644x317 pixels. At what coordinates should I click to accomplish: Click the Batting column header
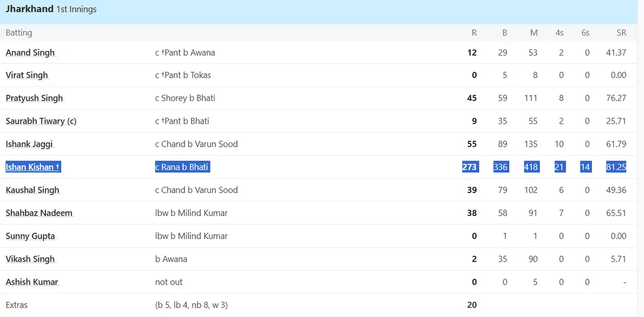tap(19, 33)
